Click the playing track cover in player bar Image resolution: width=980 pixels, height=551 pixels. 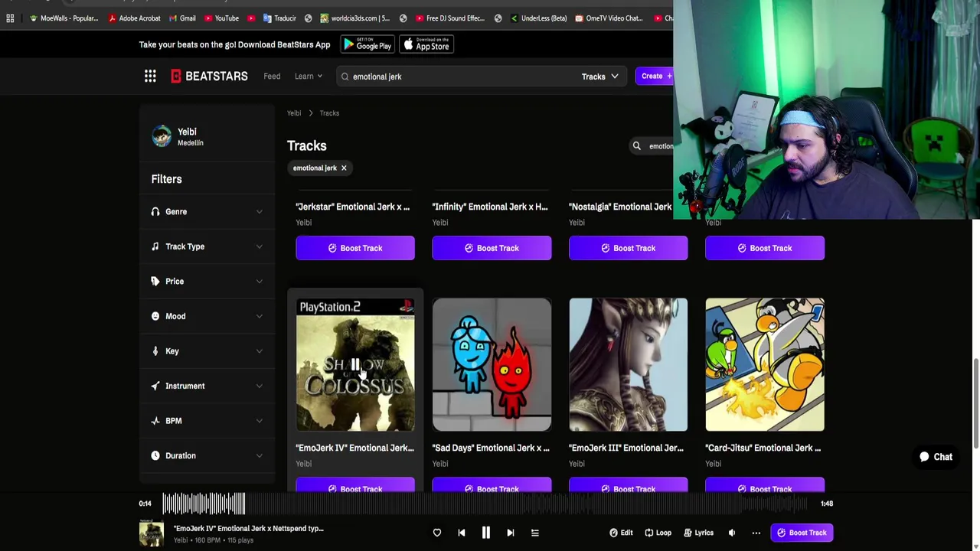[x=152, y=533]
